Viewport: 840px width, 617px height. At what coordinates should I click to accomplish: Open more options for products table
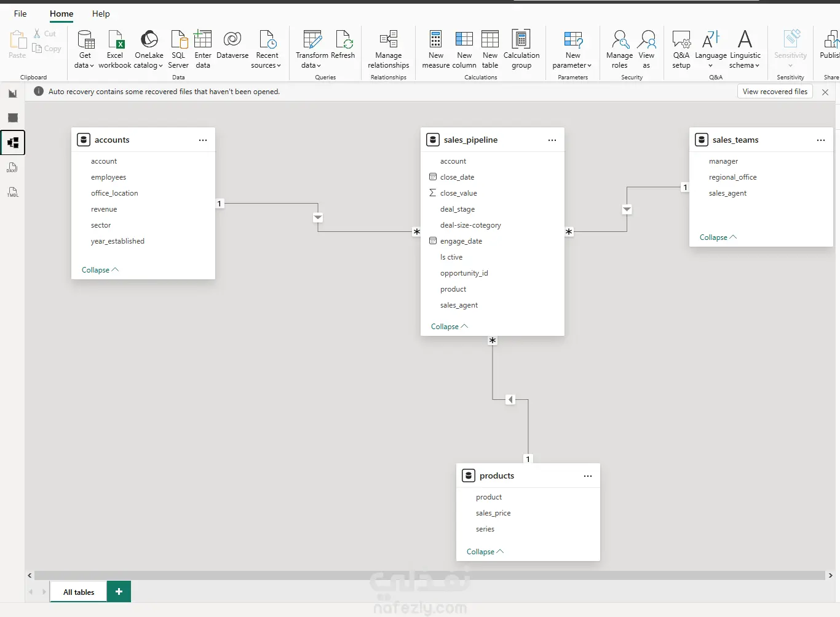pos(588,476)
